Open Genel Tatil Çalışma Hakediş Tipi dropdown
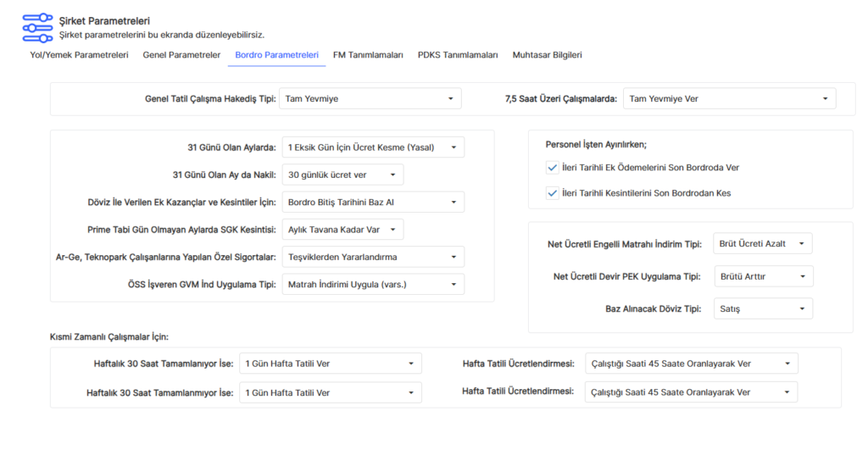Viewport: 868px width, 461px height. [x=370, y=99]
